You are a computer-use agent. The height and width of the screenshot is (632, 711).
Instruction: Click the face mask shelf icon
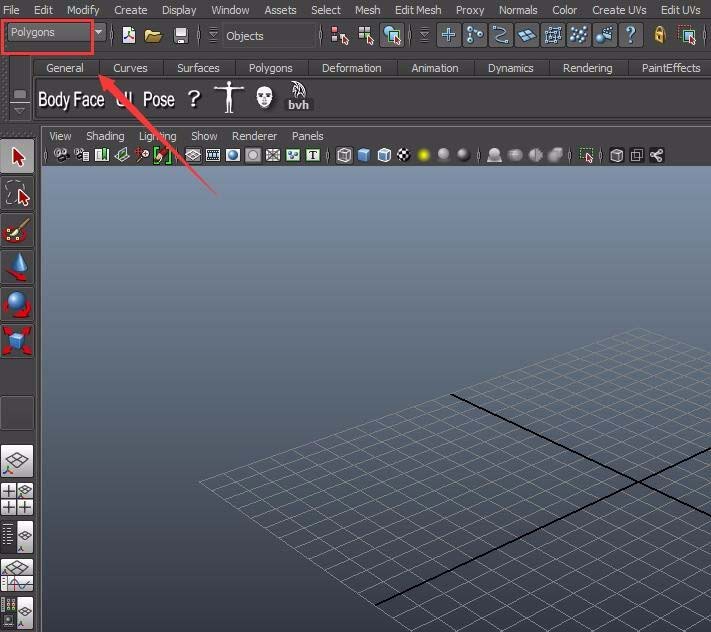[264, 97]
